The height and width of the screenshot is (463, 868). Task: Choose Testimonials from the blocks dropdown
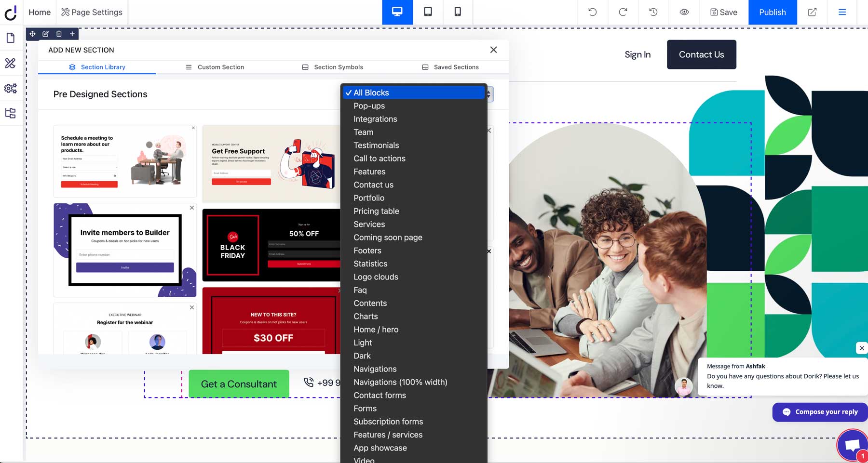[x=376, y=145]
